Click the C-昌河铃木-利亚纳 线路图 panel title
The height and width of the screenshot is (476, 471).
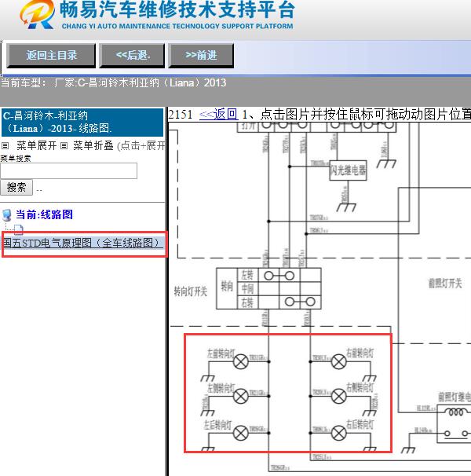(82, 122)
